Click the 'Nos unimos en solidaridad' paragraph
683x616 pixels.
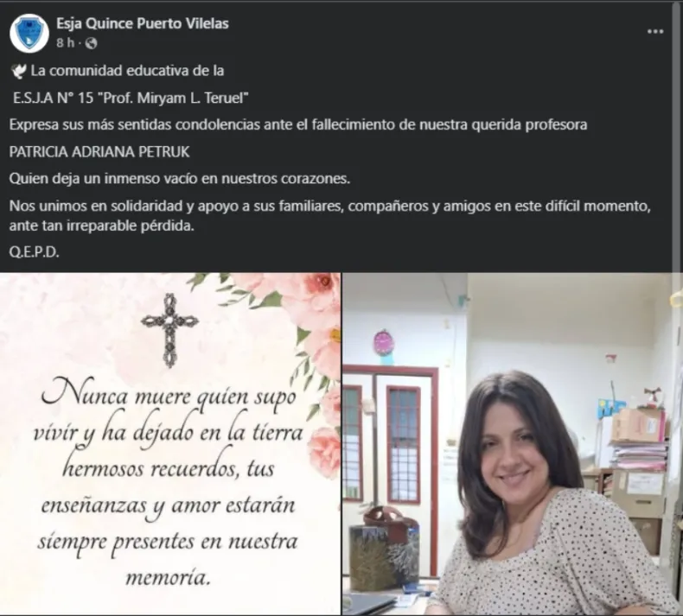(x=329, y=216)
